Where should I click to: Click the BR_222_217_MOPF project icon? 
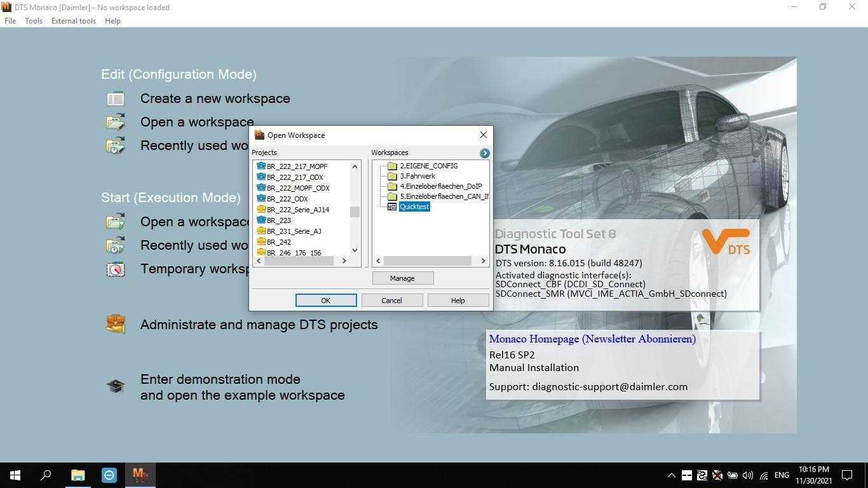(x=261, y=166)
